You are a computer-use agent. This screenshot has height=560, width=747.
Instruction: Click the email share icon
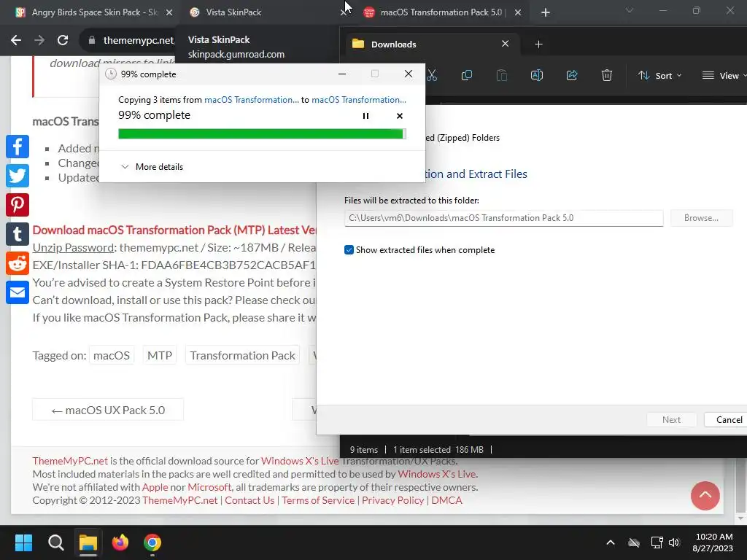18,292
